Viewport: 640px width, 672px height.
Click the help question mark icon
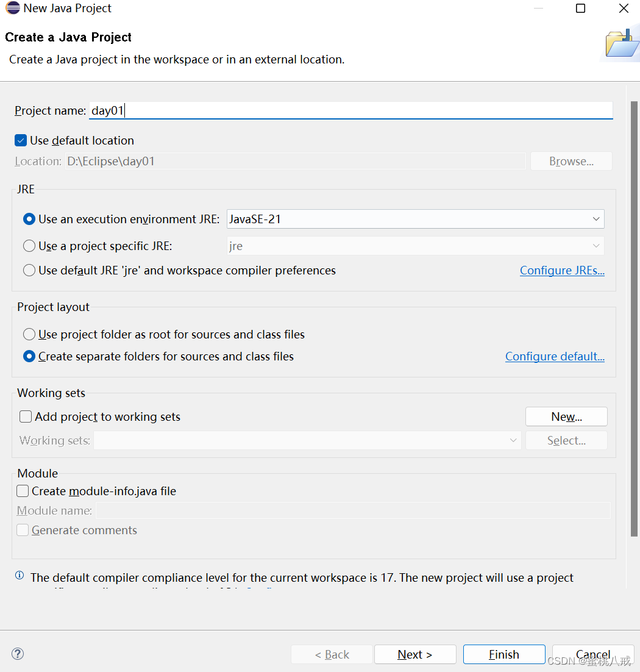(18, 654)
